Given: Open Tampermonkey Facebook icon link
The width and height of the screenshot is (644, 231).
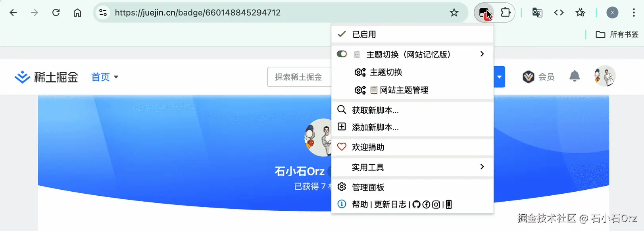Looking at the screenshot, I should point(426,204).
